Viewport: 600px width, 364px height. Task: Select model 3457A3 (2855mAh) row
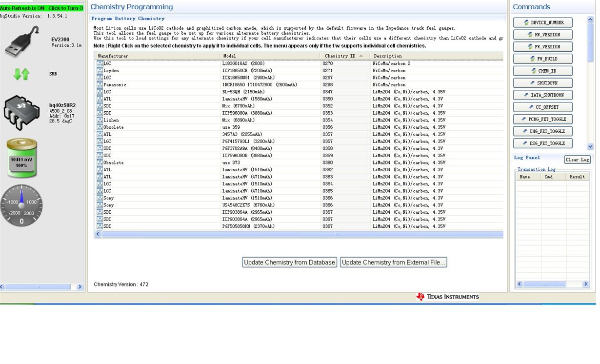point(299,134)
